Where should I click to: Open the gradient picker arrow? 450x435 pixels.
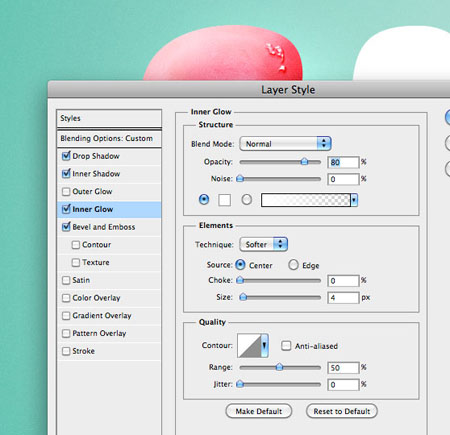pyautogui.click(x=354, y=200)
